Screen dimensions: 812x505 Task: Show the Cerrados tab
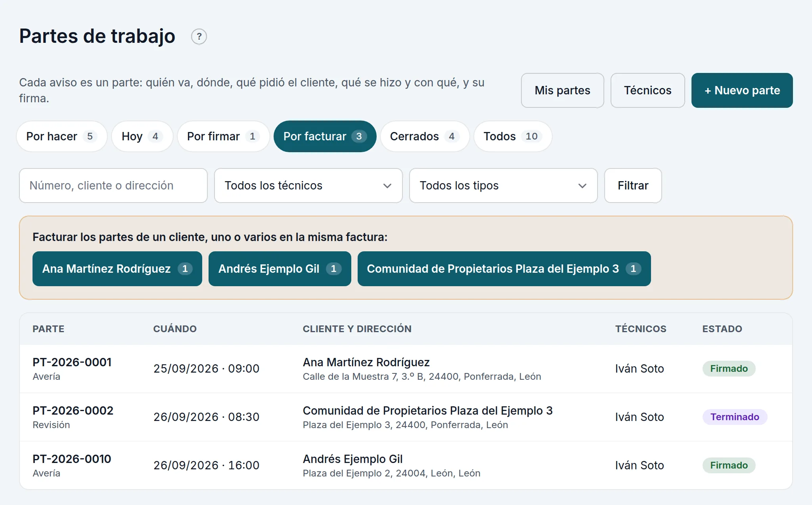(x=425, y=136)
